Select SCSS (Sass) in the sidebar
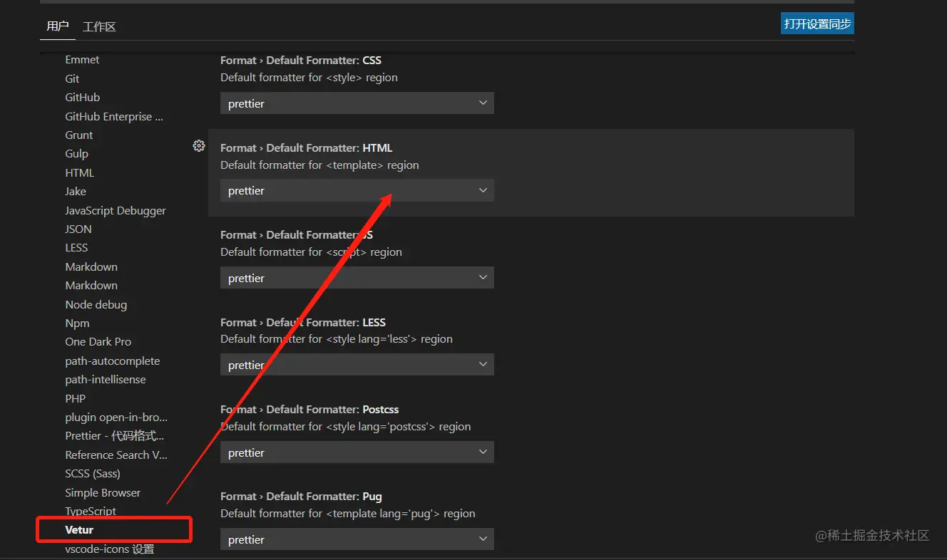The height and width of the screenshot is (560, 947). coord(93,473)
